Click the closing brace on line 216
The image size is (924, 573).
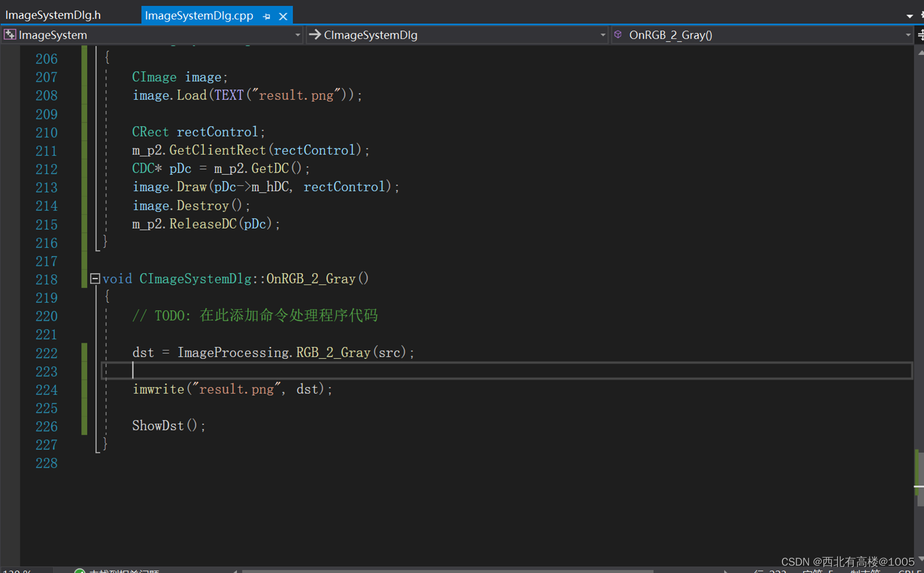[x=105, y=241]
